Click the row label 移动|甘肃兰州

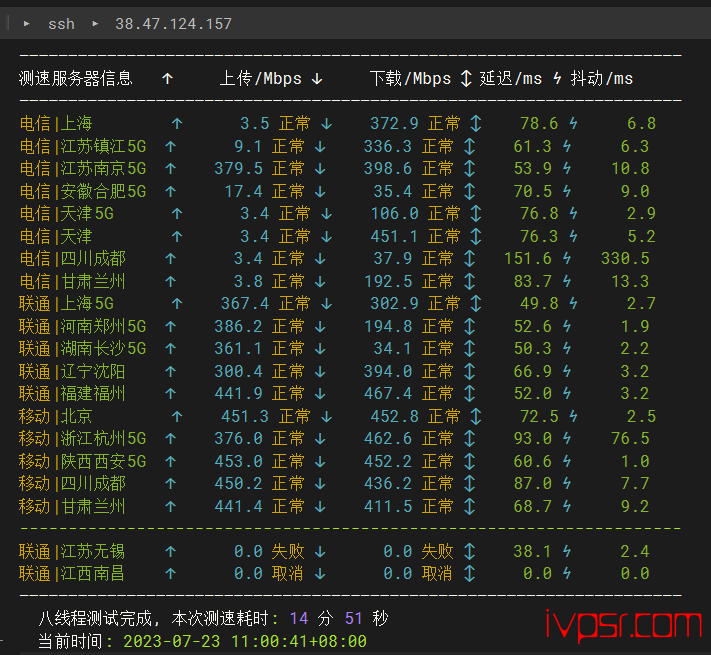(x=73, y=506)
